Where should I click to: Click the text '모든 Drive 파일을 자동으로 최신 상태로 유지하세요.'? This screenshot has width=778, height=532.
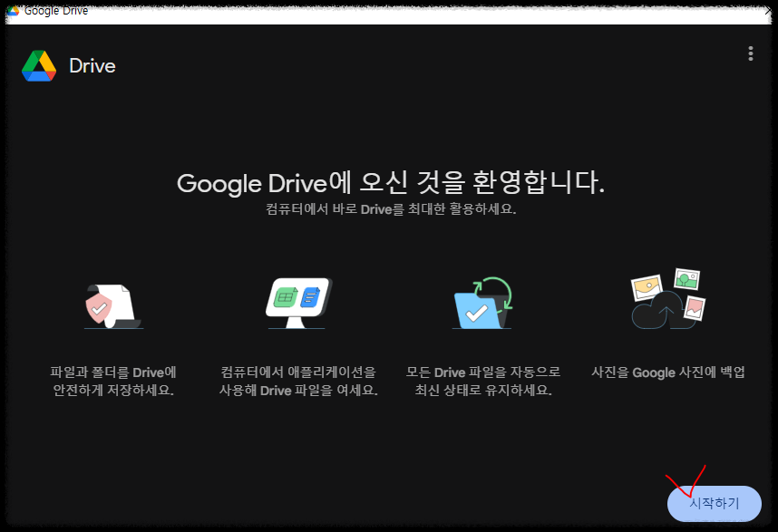coord(482,381)
